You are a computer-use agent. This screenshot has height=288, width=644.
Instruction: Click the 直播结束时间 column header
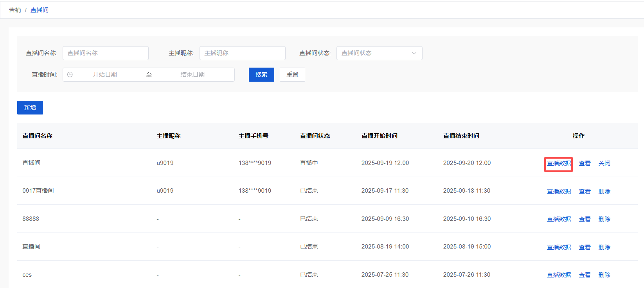coord(461,136)
